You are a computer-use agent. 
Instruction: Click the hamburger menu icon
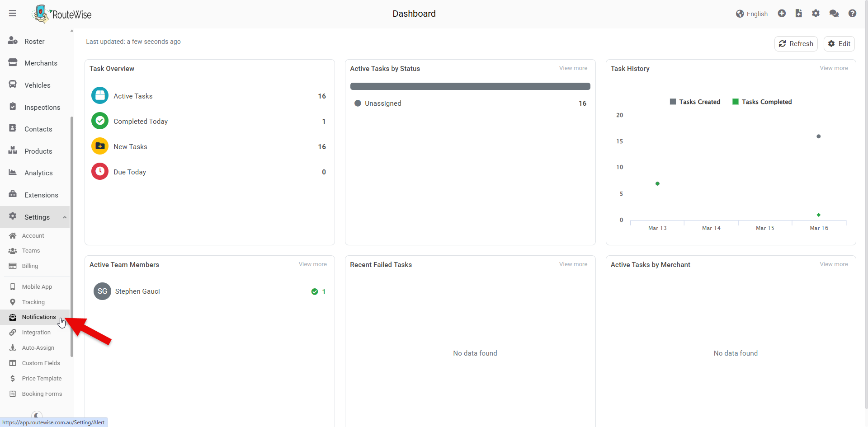click(x=13, y=14)
